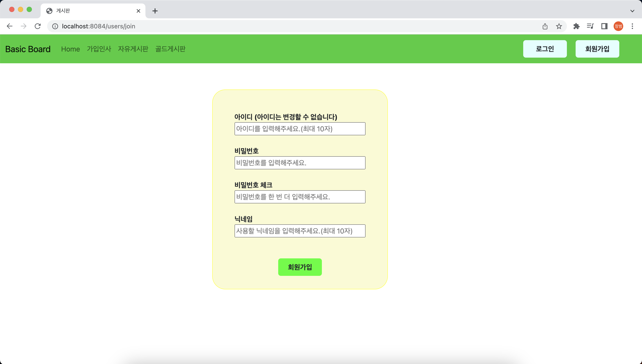Reload the current page
The height and width of the screenshot is (364, 642).
(38, 26)
